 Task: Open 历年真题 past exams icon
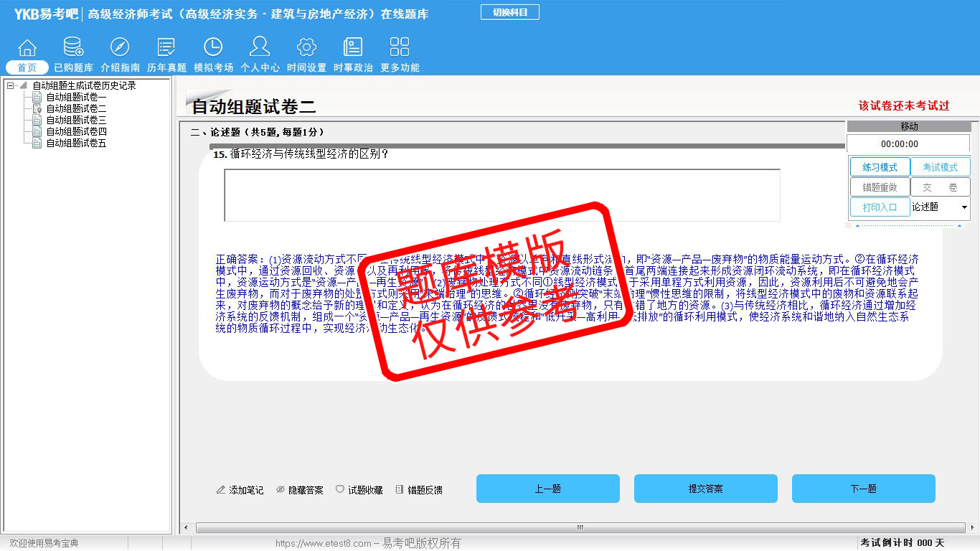[x=166, y=48]
